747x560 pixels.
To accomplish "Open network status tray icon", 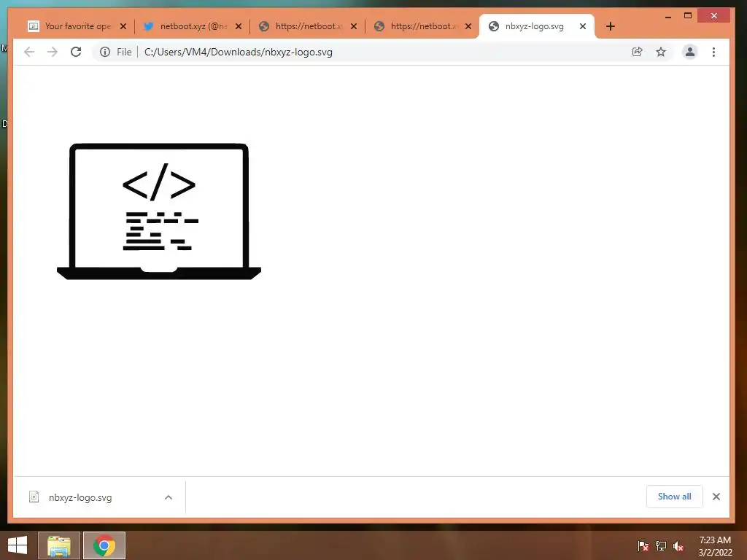I will pos(661,546).
